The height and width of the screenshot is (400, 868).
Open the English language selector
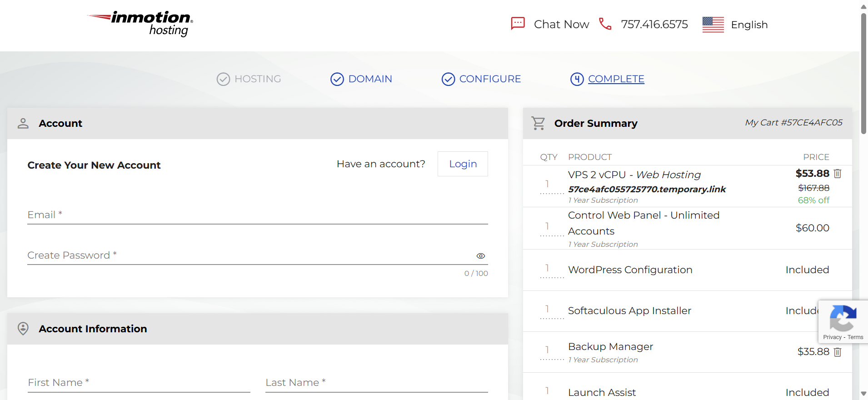[x=749, y=25]
